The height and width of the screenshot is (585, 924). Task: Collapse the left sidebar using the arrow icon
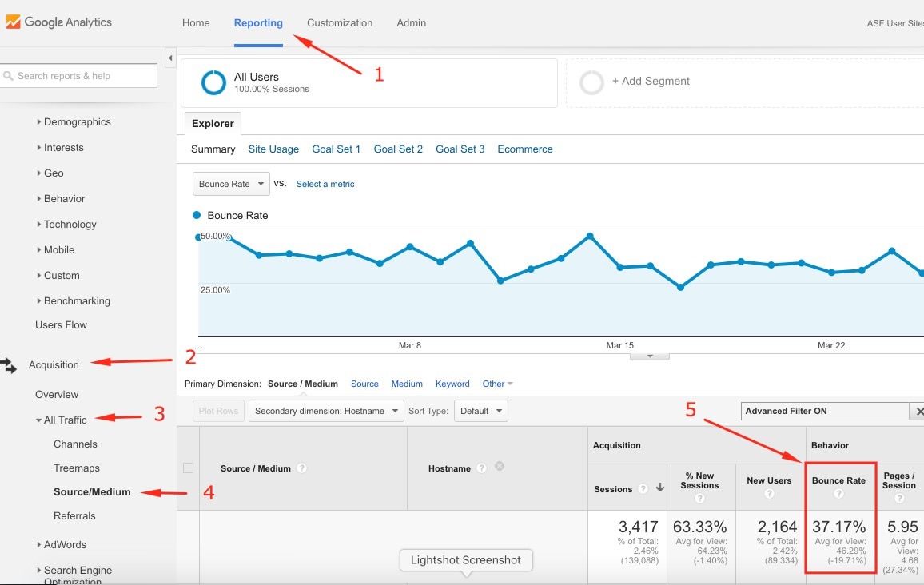click(x=170, y=58)
